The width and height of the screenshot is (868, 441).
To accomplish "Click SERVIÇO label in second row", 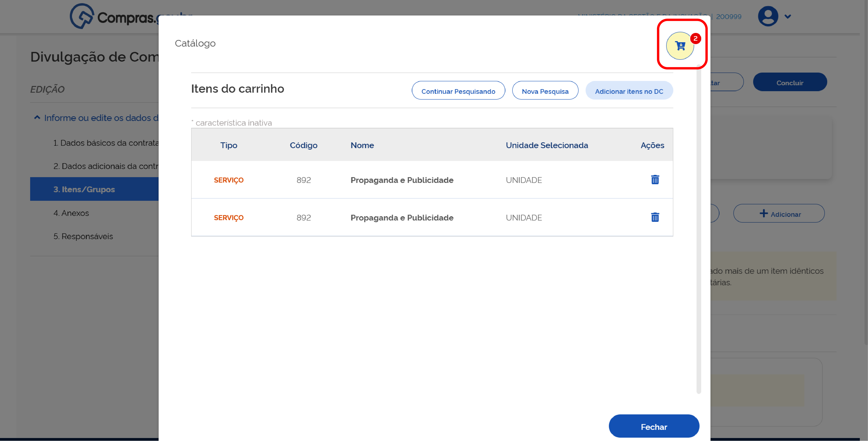I will click(x=228, y=218).
